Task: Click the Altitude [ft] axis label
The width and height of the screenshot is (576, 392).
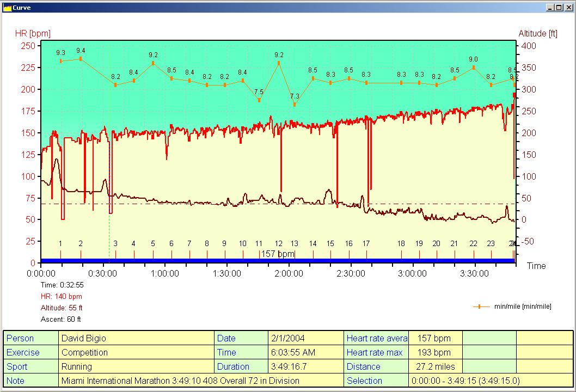Action: point(538,33)
